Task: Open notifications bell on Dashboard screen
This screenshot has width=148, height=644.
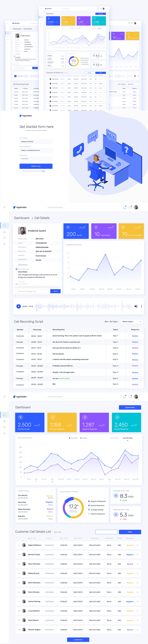Action: [x=125, y=397]
